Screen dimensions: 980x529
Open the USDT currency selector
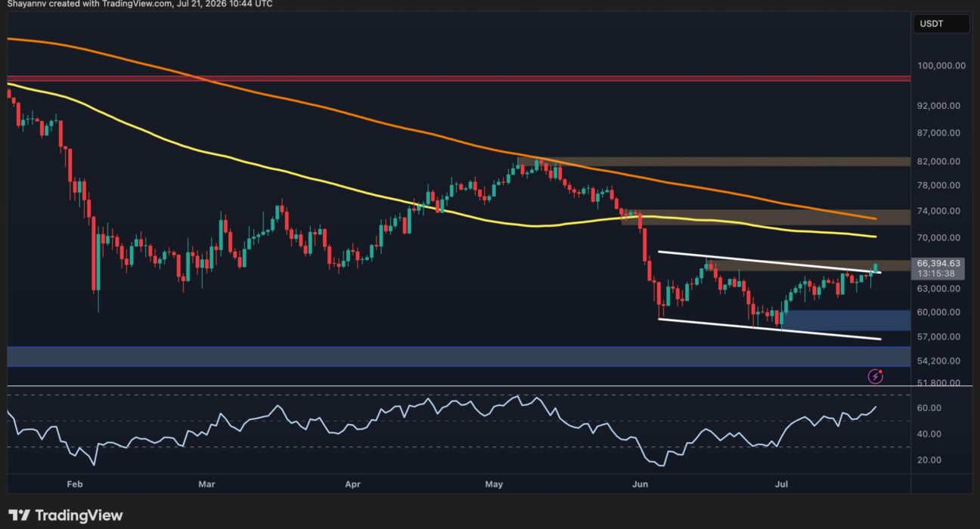coord(941,24)
